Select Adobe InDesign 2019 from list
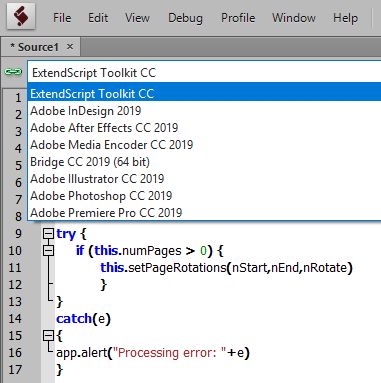Screen dimensions: 381x383 click(x=204, y=111)
